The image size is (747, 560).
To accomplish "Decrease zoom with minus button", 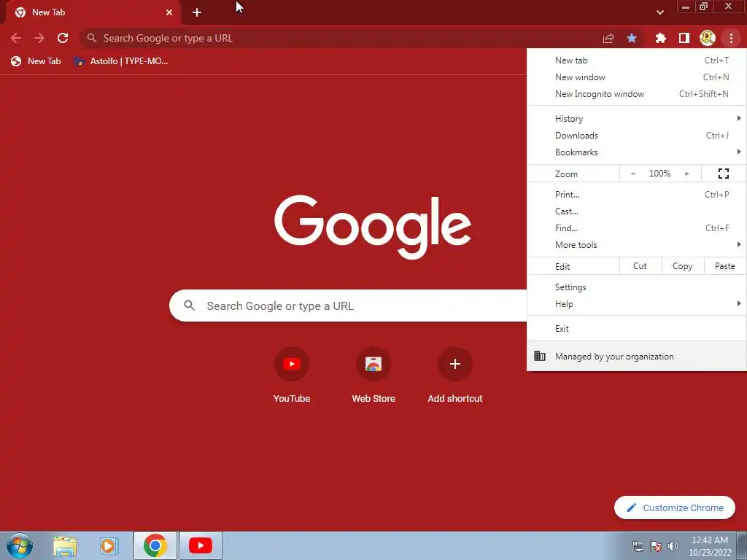I will pos(633,174).
